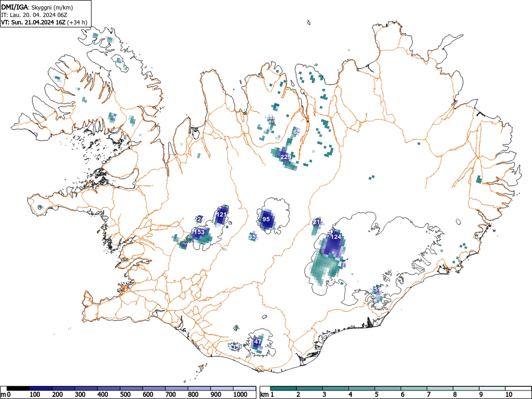Image resolution: width=532 pixels, height=399 pixels.
Task: Select the 6–7 km legend swatch
Action: coord(414,388)
